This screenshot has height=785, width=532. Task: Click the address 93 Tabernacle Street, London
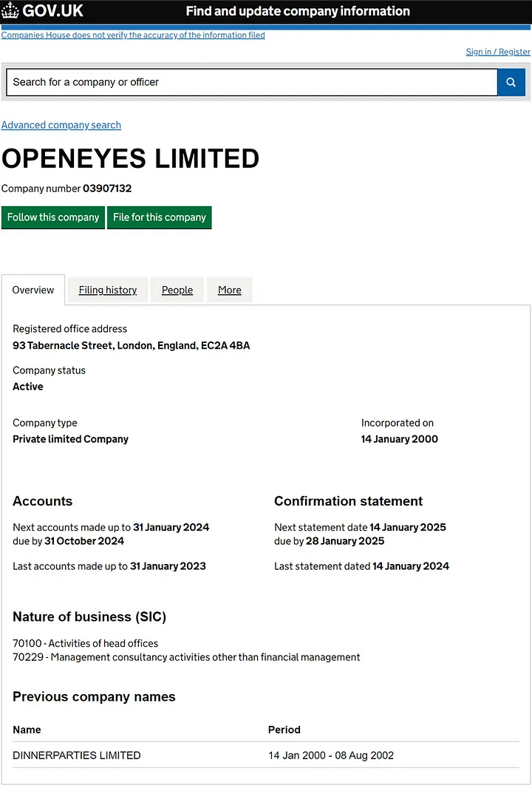tap(131, 345)
